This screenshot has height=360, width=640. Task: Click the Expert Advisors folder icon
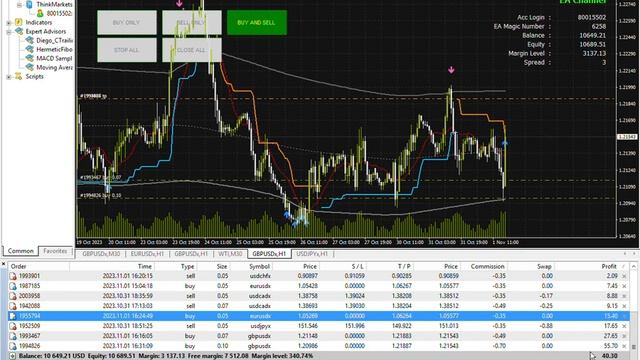click(x=18, y=31)
